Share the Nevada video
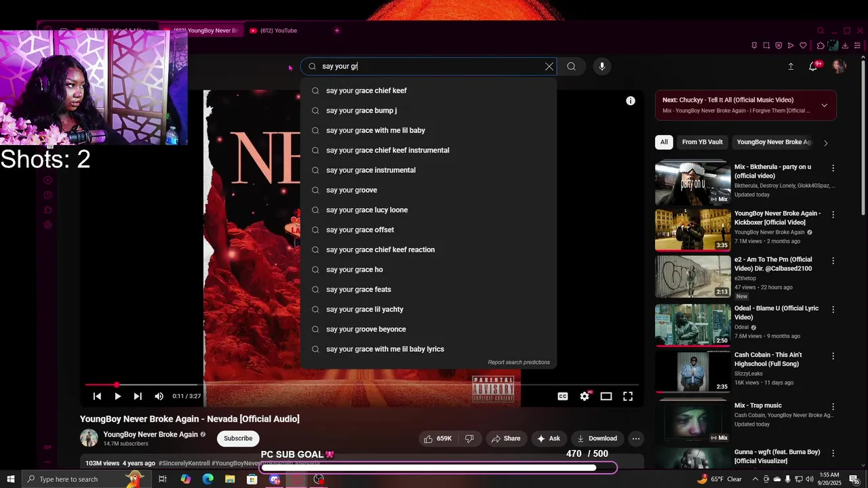 [x=505, y=439]
